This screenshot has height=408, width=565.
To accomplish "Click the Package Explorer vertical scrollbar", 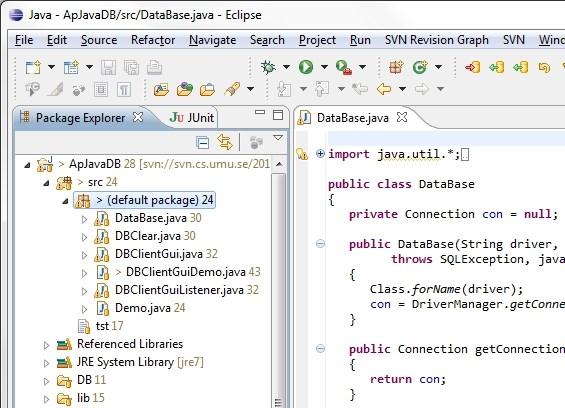I will click(278, 281).
